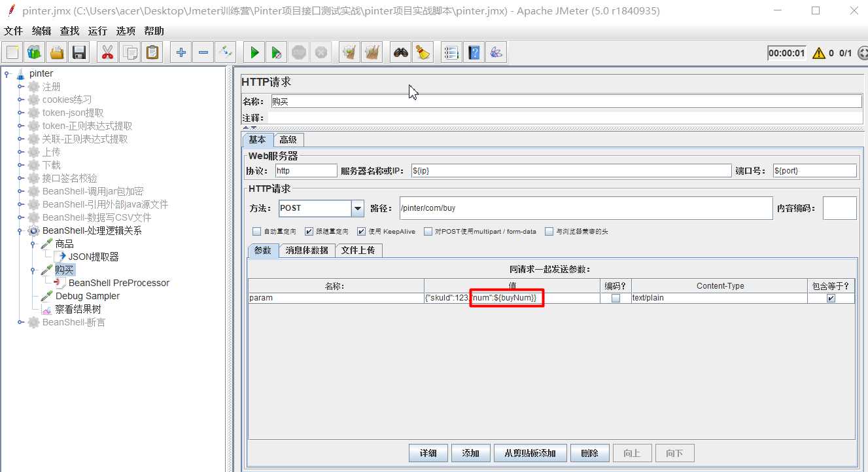The width and height of the screenshot is (868, 472).
Task: Click the 从剪贴板添加 button
Action: (x=530, y=453)
